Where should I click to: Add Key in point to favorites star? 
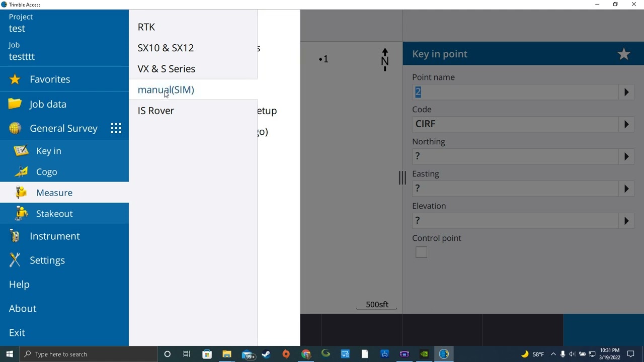[624, 54]
